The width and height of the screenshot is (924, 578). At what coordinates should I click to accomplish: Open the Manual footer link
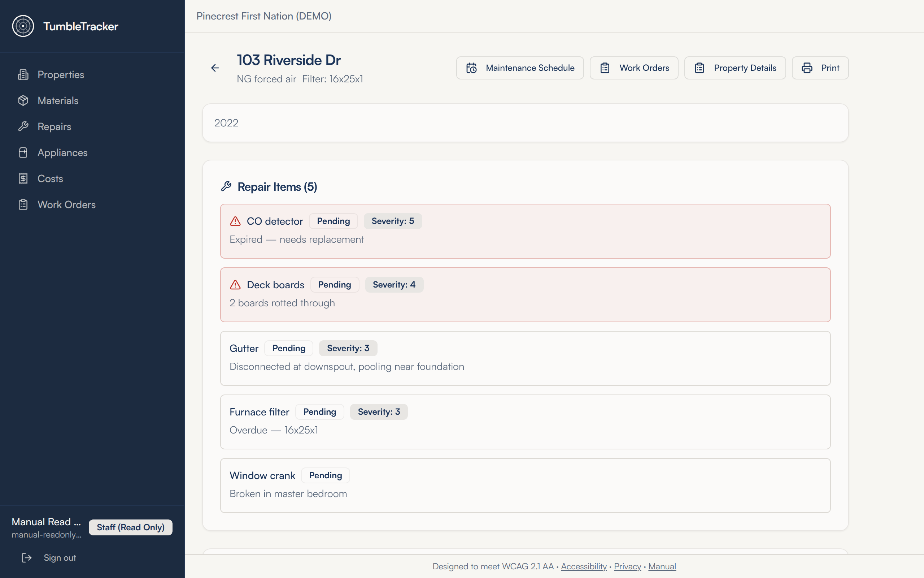click(x=662, y=566)
